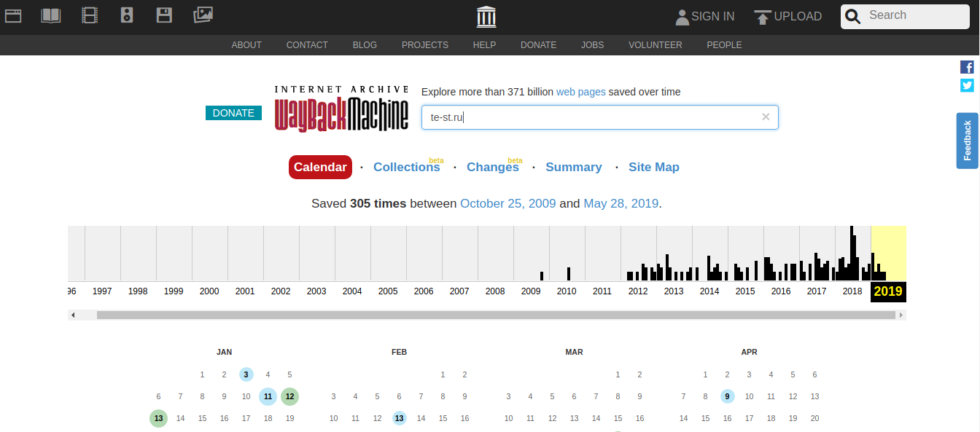Select 2018 in the year timeline

[x=852, y=291]
